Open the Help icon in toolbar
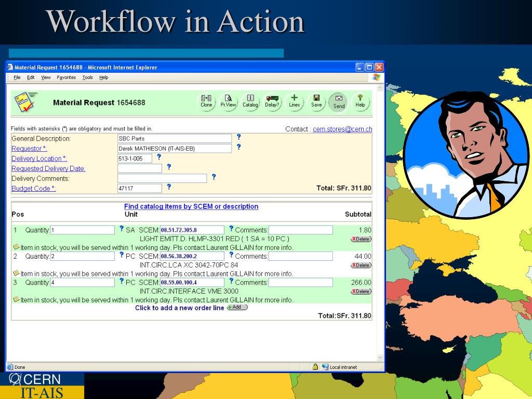 [x=360, y=101]
